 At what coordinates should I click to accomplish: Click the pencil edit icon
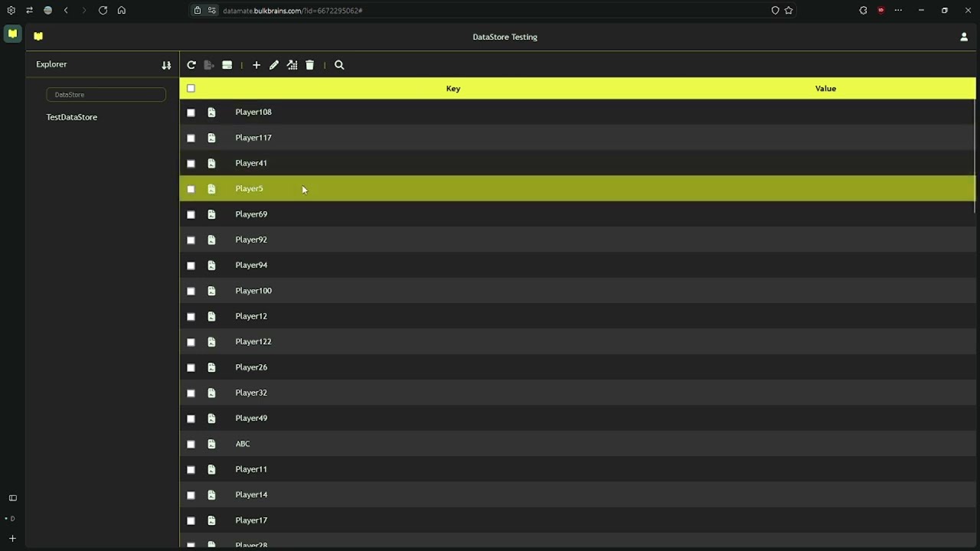(274, 65)
